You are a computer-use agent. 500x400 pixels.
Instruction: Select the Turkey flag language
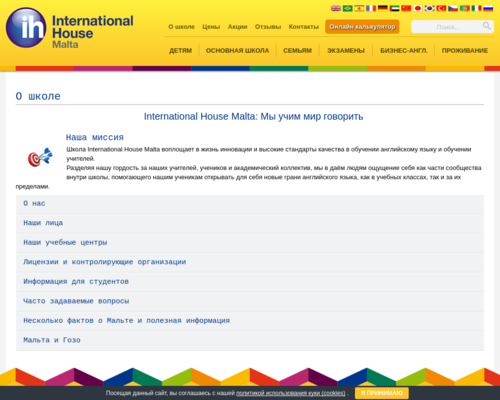441,8
